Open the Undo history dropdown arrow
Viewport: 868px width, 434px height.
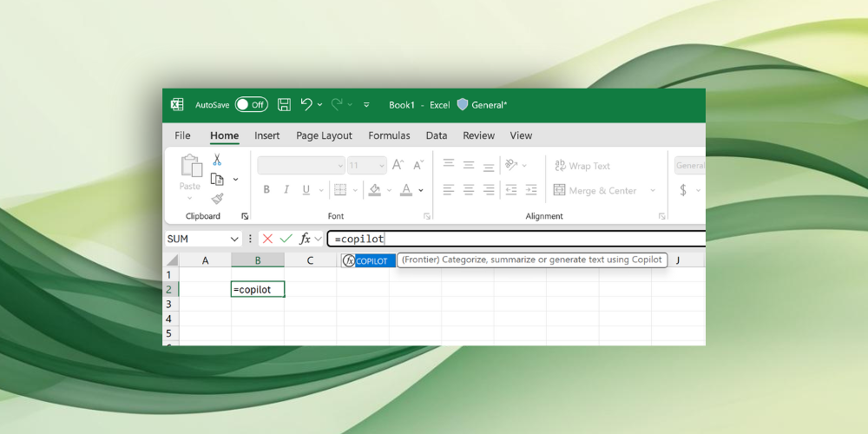tap(319, 105)
